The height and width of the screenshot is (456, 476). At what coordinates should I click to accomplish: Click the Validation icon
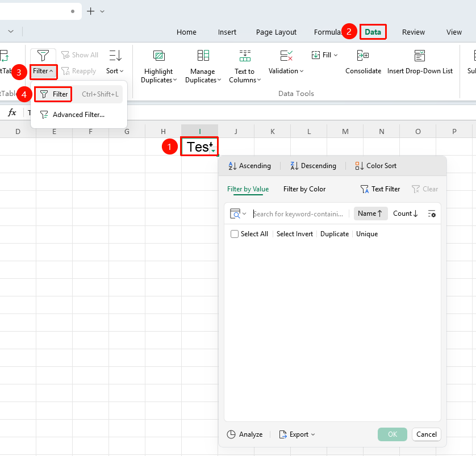pos(286,56)
